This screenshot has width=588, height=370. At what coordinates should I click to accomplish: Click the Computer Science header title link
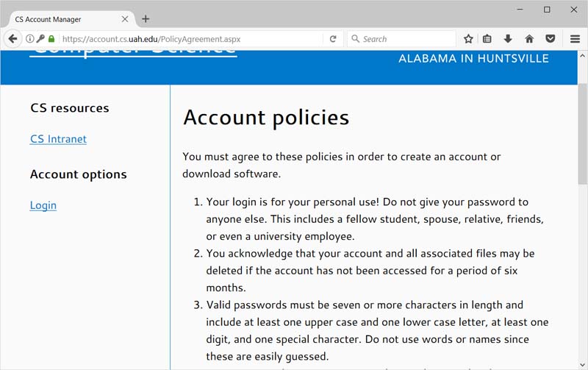tap(133, 52)
